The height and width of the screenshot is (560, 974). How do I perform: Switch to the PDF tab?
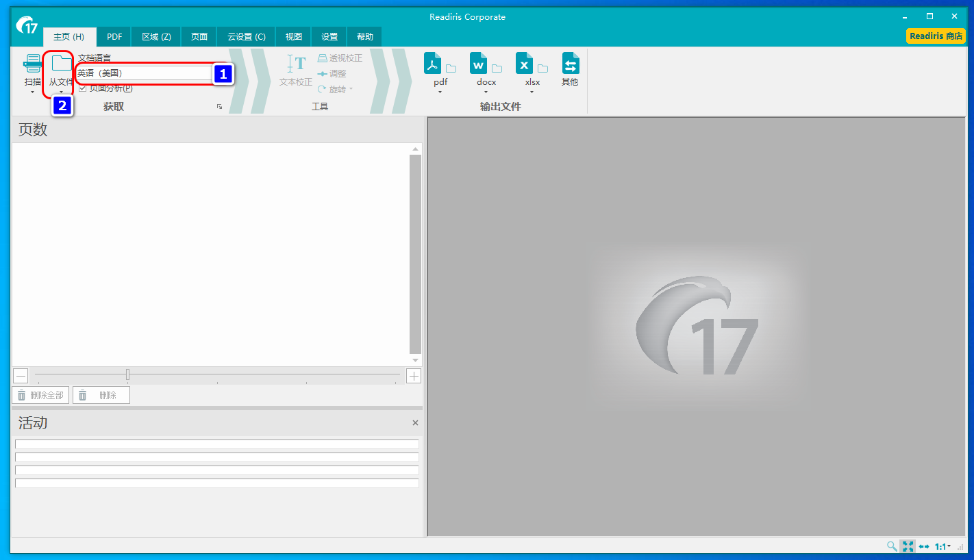coord(114,37)
